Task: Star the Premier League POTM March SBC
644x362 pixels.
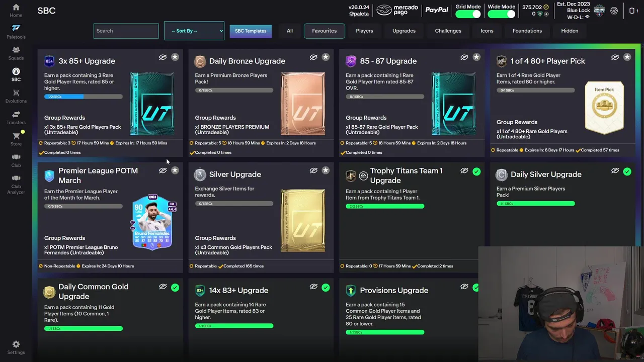Action: (x=175, y=170)
